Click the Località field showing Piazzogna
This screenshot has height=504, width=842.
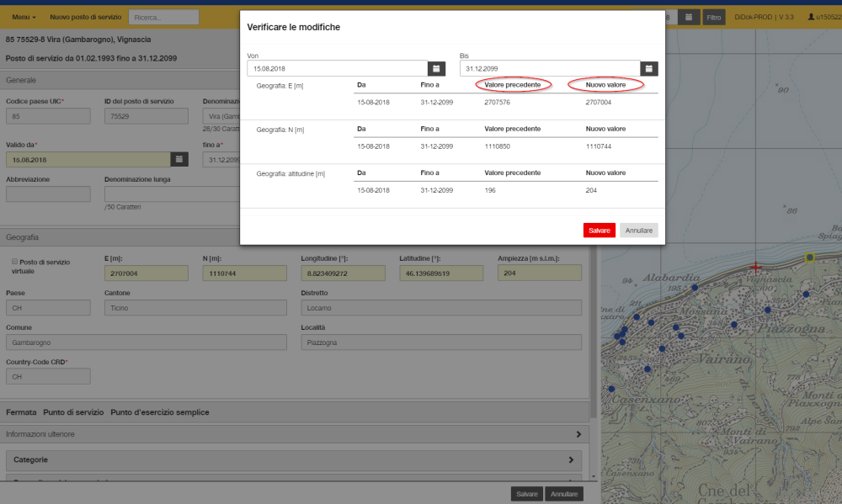pos(441,342)
